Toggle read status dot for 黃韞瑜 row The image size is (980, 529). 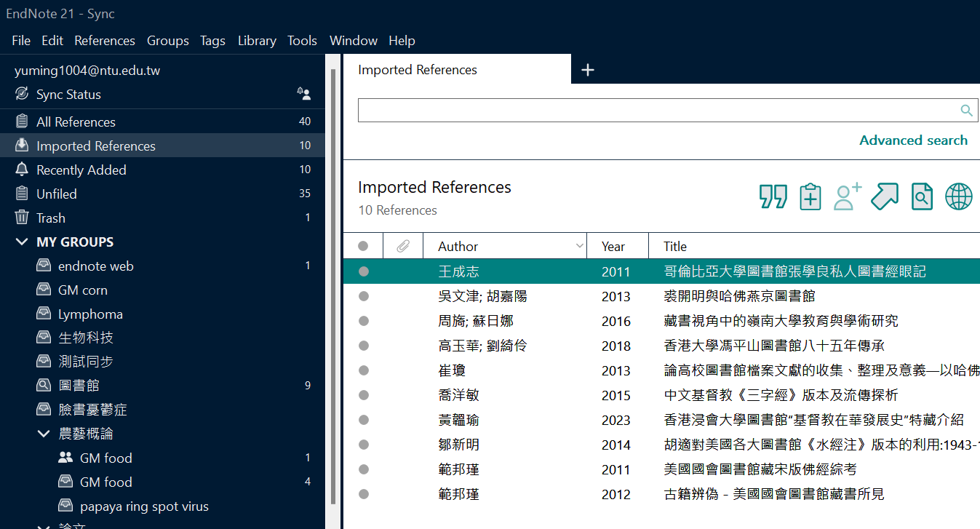pos(364,420)
